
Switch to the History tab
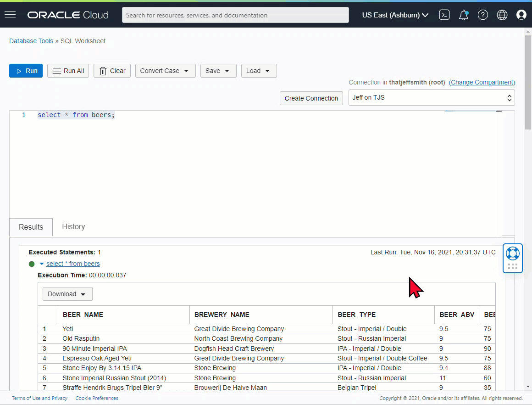pyautogui.click(x=74, y=227)
